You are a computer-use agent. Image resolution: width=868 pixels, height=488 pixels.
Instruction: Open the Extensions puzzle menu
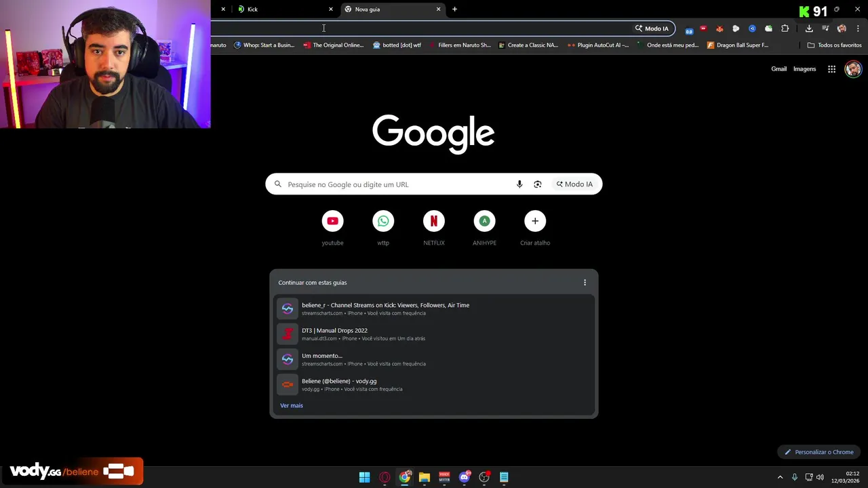point(785,28)
